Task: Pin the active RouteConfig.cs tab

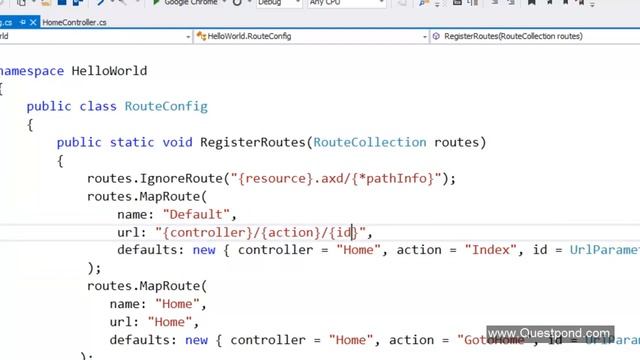Action: pos(23,22)
